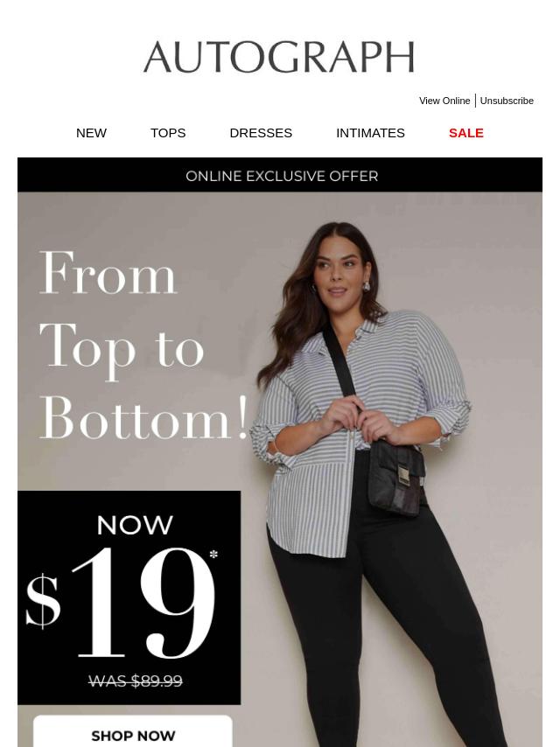This screenshot has width=560, height=747.
Task: Click the 'Bottom!' headline text
Action: [x=144, y=417]
